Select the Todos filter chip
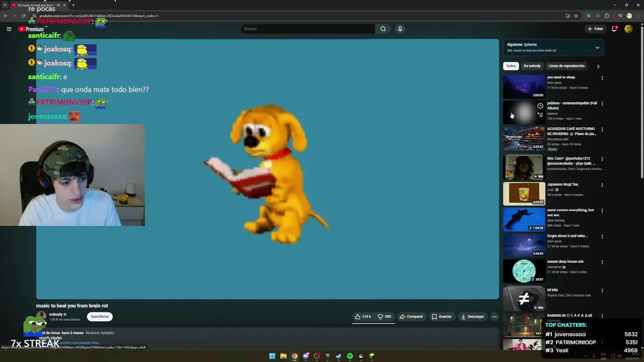The width and height of the screenshot is (644, 362). tap(511, 66)
